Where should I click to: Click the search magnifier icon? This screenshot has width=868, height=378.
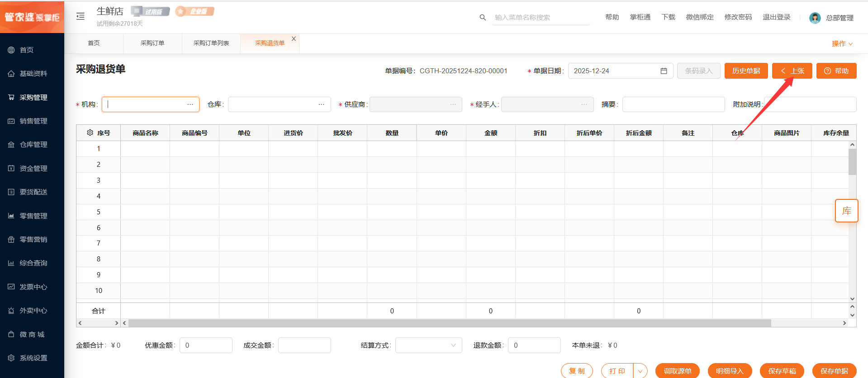point(483,17)
